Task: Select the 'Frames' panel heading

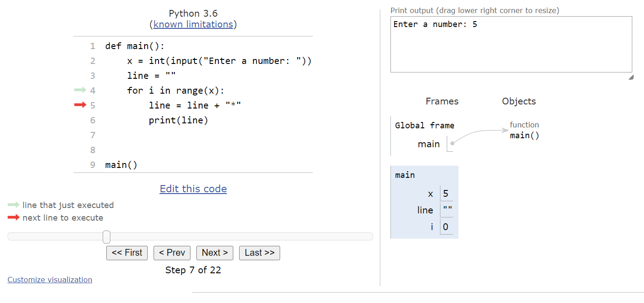Action: click(442, 101)
